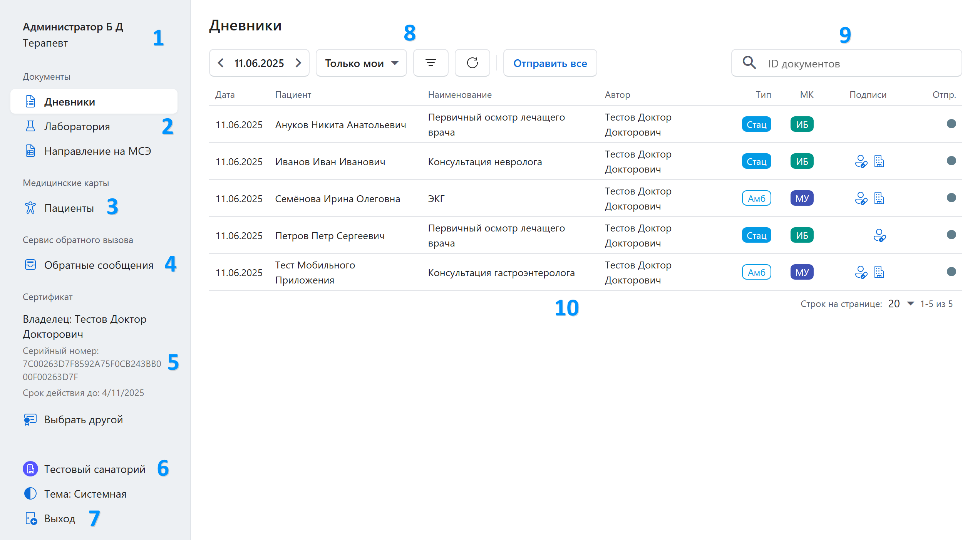Click the search magnifier icon
The image size is (980, 540).
[x=749, y=63]
